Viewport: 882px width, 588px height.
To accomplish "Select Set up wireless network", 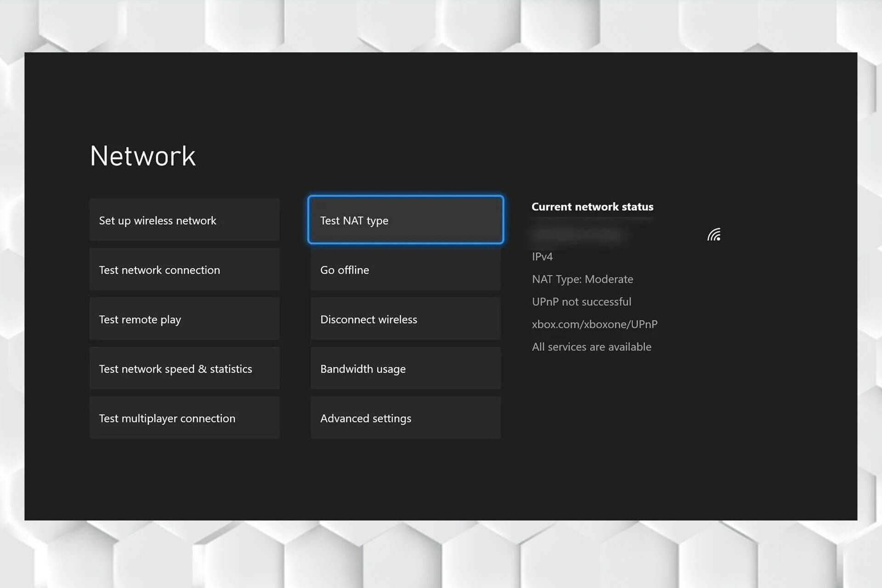I will click(x=184, y=220).
